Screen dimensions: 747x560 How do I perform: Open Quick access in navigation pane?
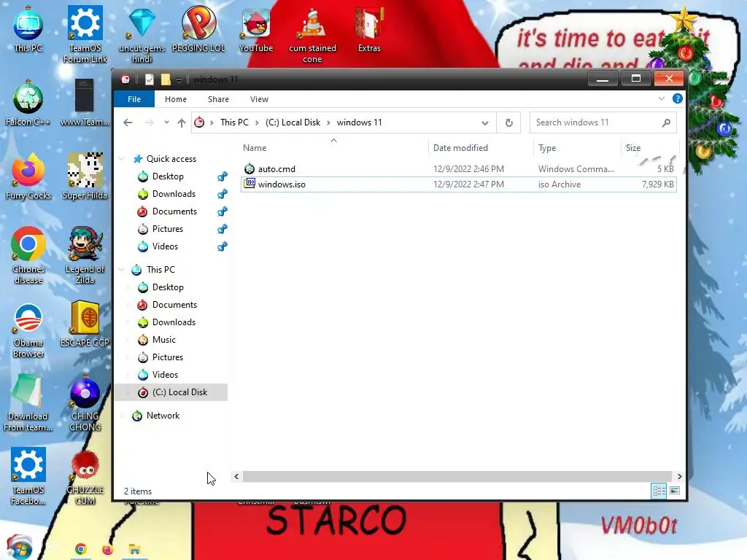tap(171, 158)
